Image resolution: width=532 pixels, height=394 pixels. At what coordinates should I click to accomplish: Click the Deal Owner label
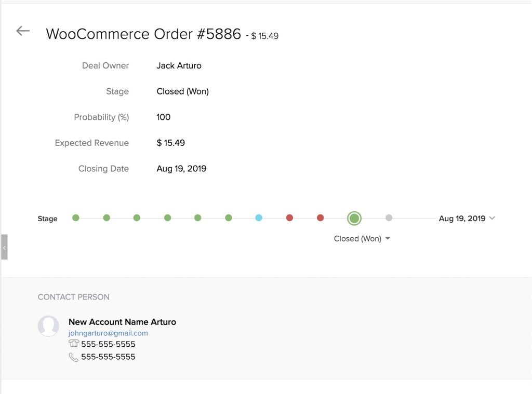[105, 65]
